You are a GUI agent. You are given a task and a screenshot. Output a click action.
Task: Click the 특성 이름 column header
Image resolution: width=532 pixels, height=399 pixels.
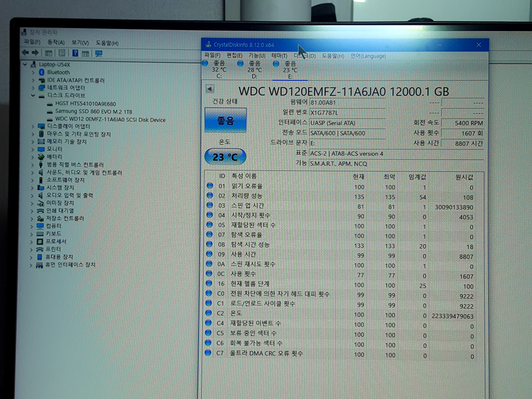(244, 176)
